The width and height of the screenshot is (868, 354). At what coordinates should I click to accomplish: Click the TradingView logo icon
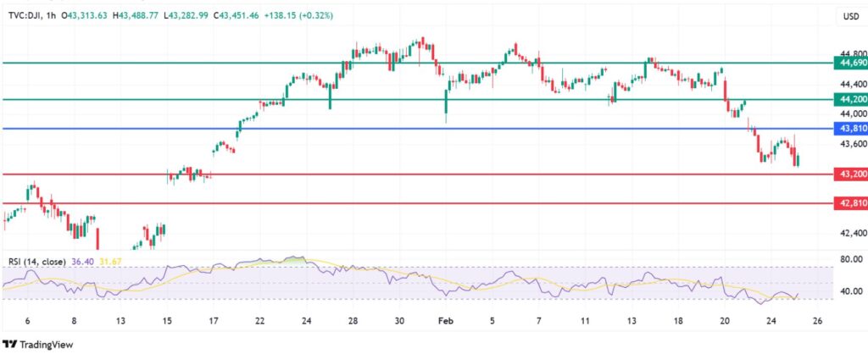click(x=11, y=343)
